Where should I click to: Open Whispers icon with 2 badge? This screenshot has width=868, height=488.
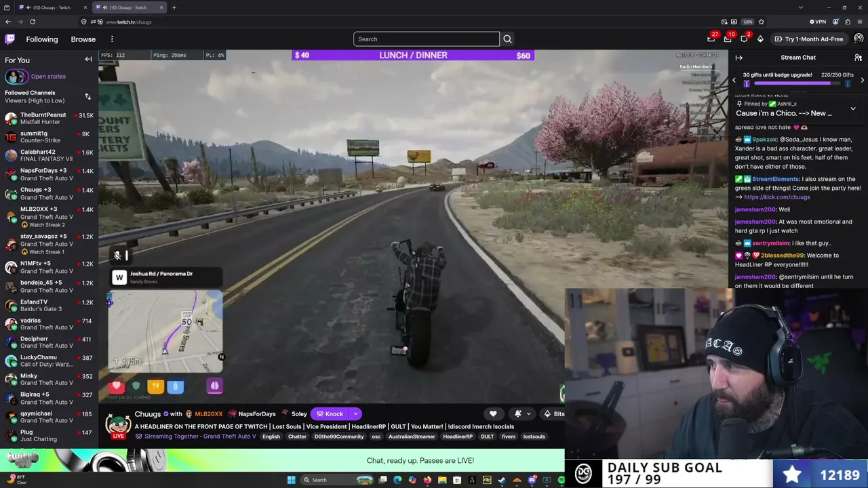(x=744, y=39)
